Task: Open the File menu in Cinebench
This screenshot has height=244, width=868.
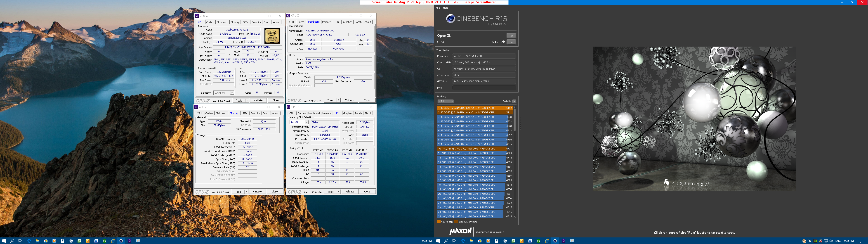Action: pyautogui.click(x=438, y=8)
